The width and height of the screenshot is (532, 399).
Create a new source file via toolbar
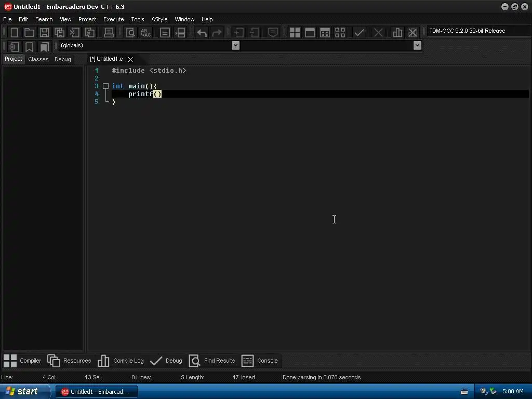(x=14, y=33)
